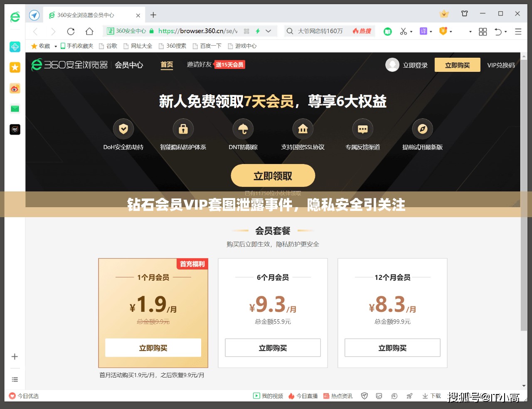Open sidebar list menu icon at bottom
The height and width of the screenshot is (409, 532).
[x=15, y=380]
